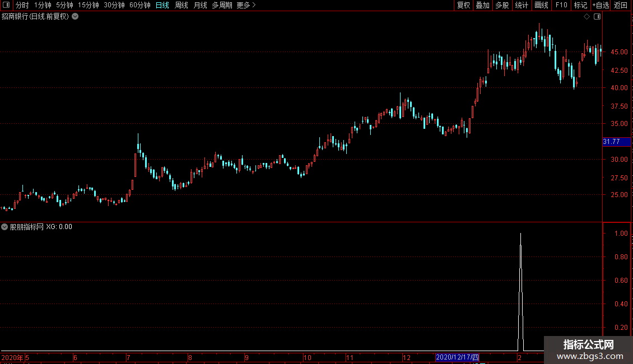Toggle the side panel icon at chart top-right
Screen dimensions: 633x364
[597, 17]
